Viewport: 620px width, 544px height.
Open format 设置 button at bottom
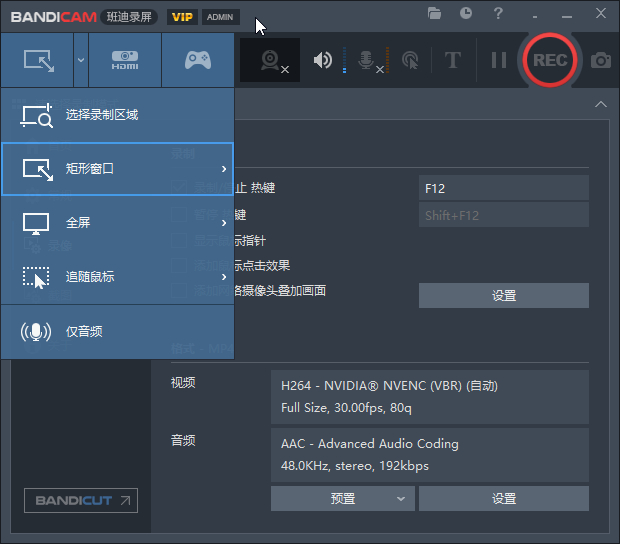(504, 499)
